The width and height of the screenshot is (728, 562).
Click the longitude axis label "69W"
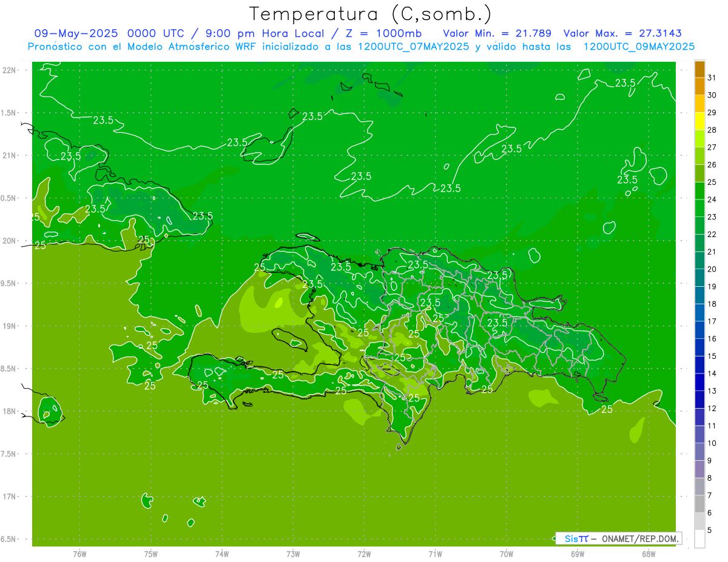pos(578,554)
